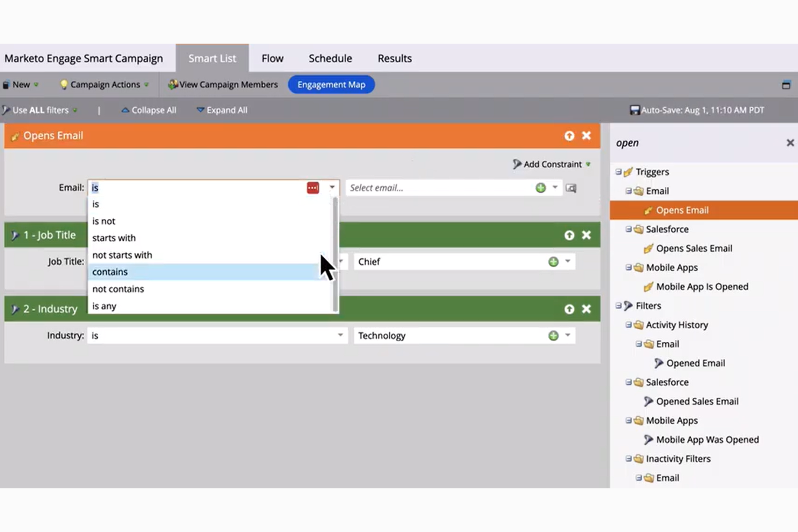The width and height of the screenshot is (798, 532).
Task: Collapse the Filters tree node
Action: [618, 306]
